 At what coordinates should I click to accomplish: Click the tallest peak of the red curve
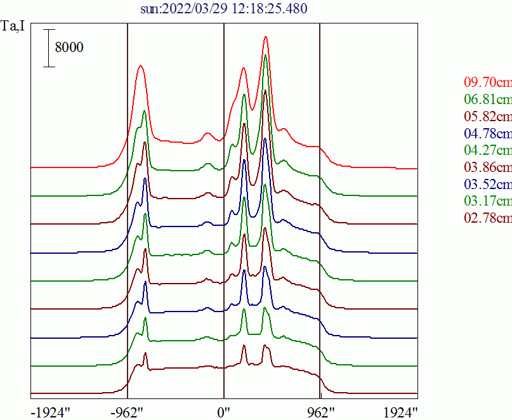(265, 37)
